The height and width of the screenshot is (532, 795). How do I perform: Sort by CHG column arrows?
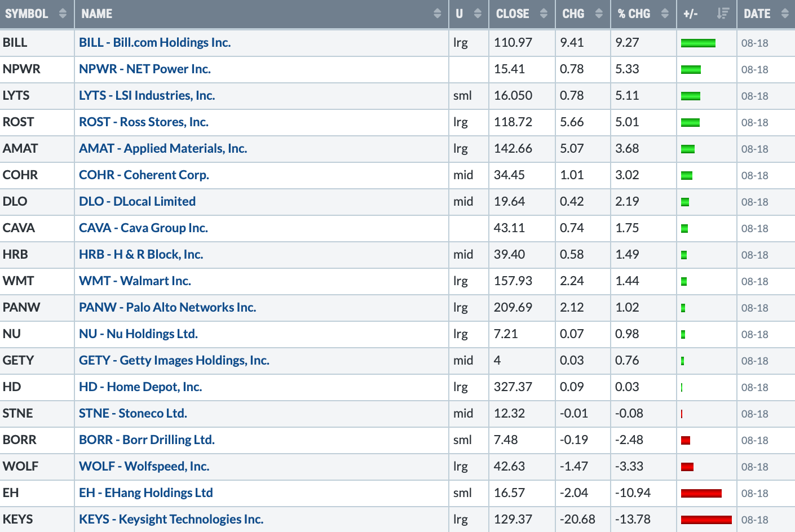point(599,14)
